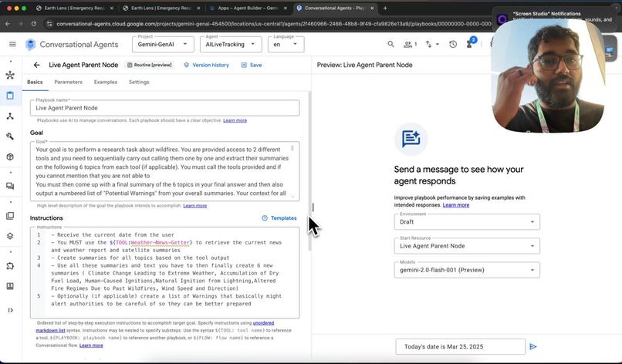The width and height of the screenshot is (622, 364).
Task: Click the site info icon in address bar
Action: point(49,24)
